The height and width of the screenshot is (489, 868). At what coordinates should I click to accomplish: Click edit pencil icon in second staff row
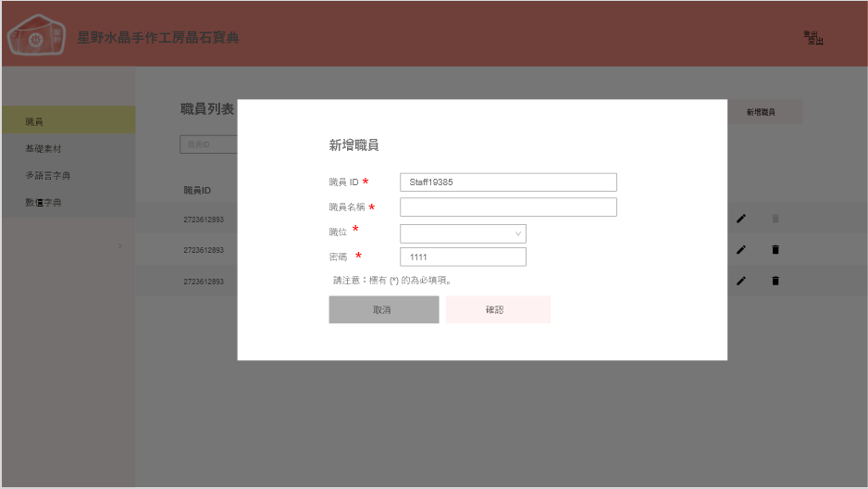pyautogui.click(x=740, y=249)
